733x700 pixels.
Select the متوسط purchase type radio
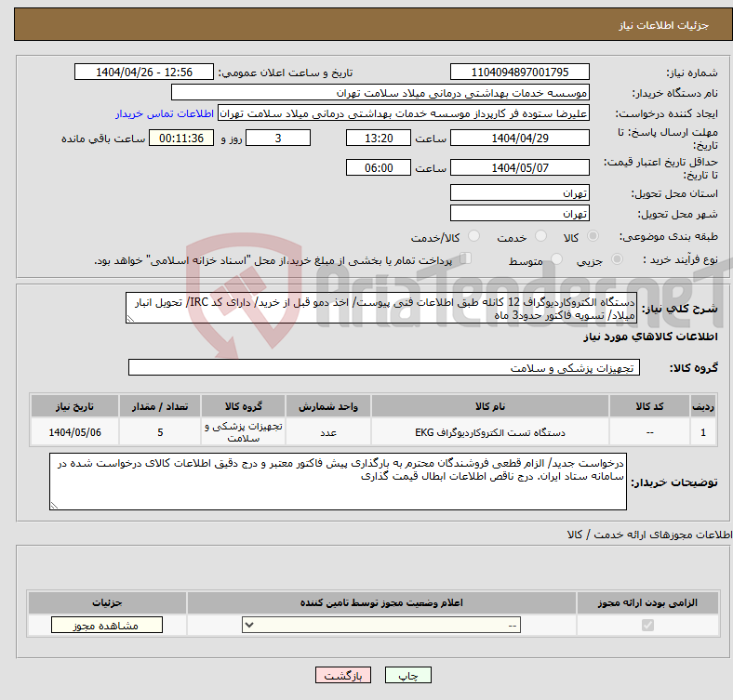tap(556, 258)
